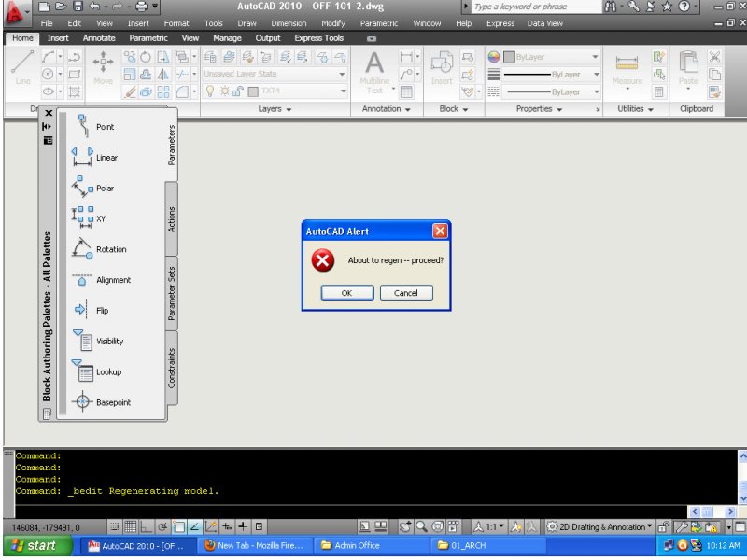Switch to the Parameter Sets palette tab
The image size is (747, 560).
pos(172,293)
